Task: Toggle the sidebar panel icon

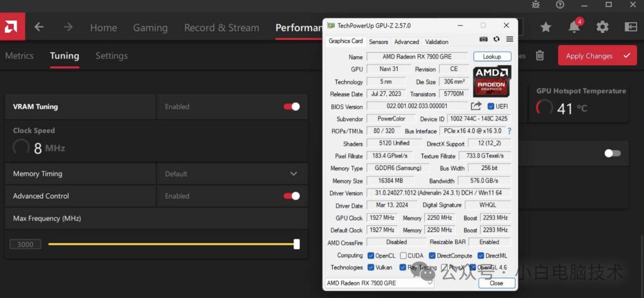Action: [x=630, y=27]
